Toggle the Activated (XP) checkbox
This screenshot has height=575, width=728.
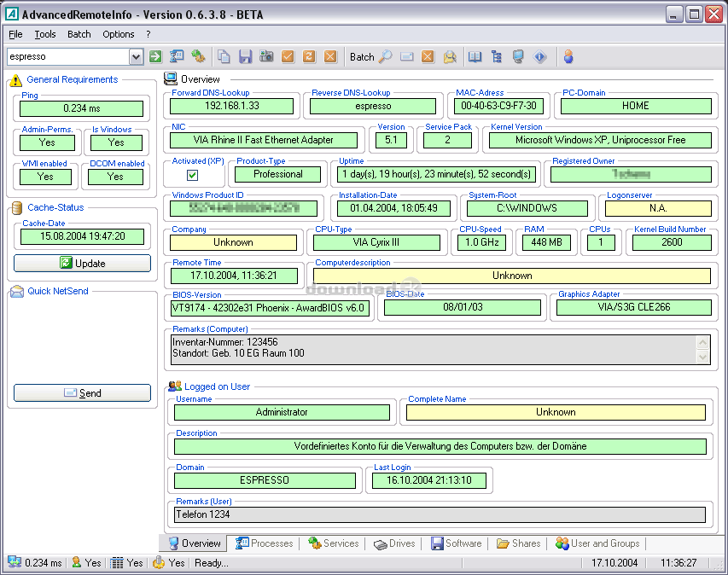tap(192, 175)
